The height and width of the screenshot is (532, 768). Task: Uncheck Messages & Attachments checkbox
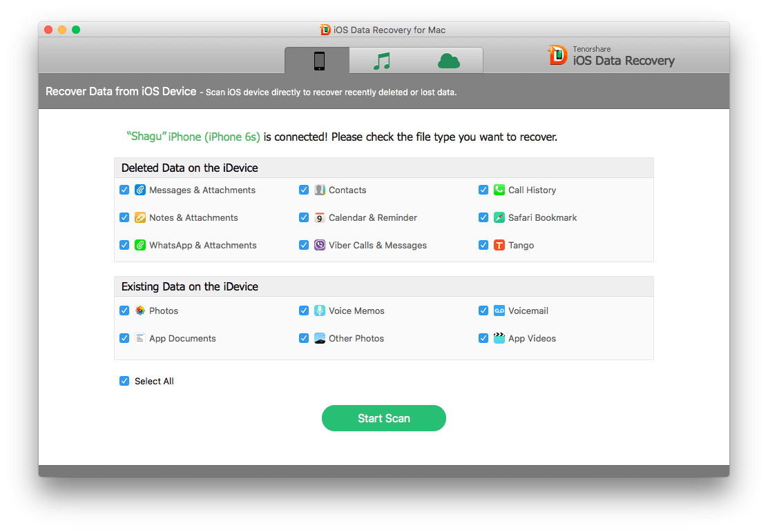tap(124, 190)
